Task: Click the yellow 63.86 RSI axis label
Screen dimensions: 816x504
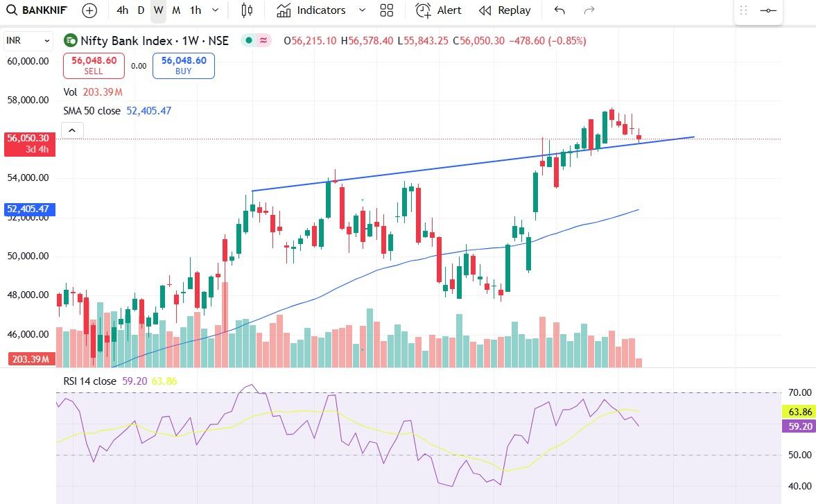Action: (799, 412)
